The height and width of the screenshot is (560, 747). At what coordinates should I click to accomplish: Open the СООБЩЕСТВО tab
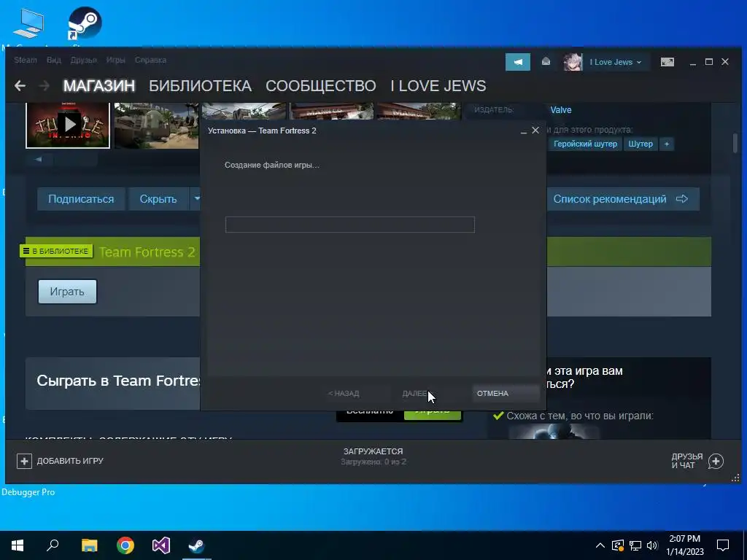point(321,86)
